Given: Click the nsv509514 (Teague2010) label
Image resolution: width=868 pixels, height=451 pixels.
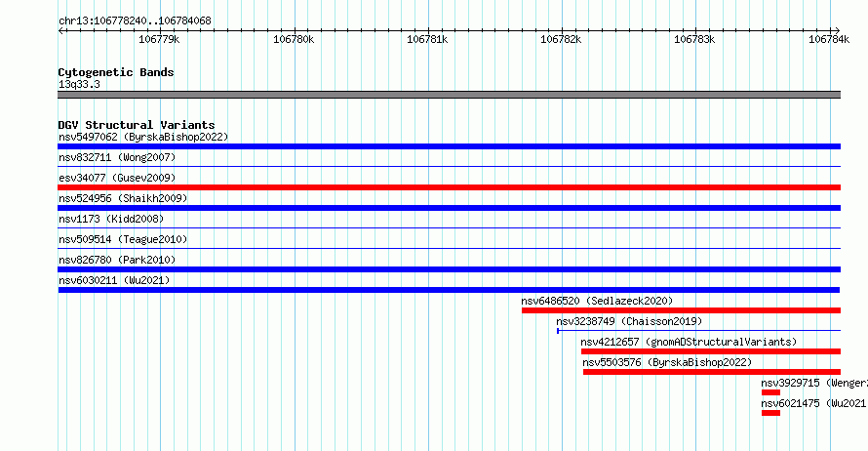Looking at the screenshot, I should pyautogui.click(x=123, y=239).
